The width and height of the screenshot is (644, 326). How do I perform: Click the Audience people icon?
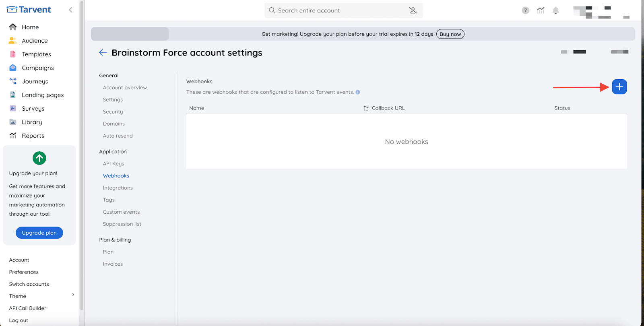13,41
